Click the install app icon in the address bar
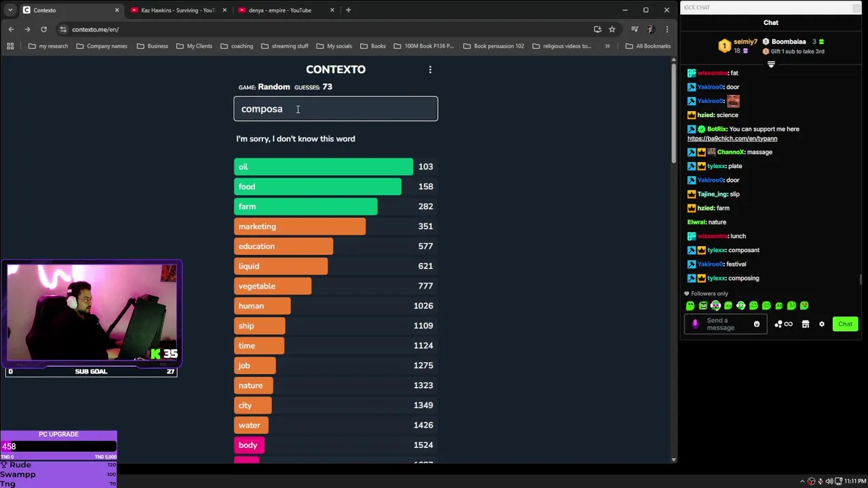 click(597, 29)
